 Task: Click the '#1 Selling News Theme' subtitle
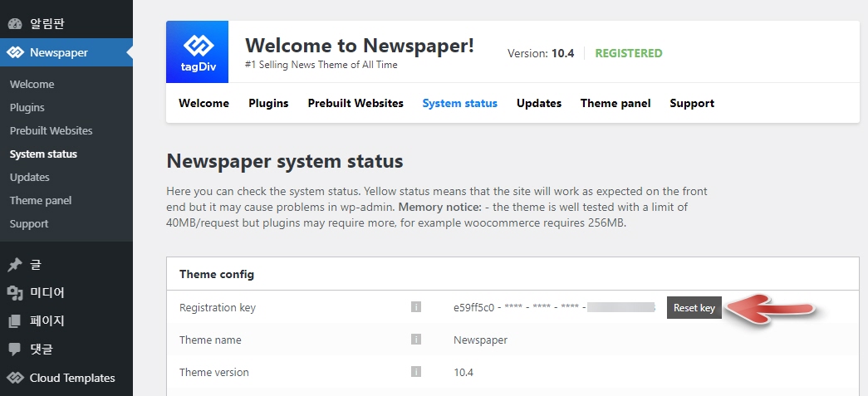pos(321,65)
